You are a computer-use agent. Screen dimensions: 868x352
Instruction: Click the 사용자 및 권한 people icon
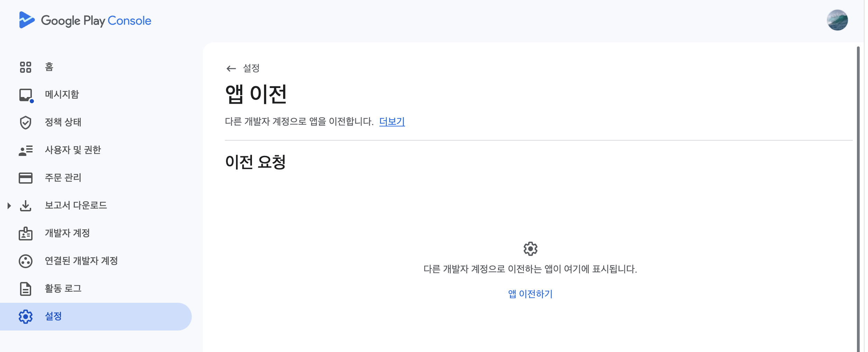(25, 150)
